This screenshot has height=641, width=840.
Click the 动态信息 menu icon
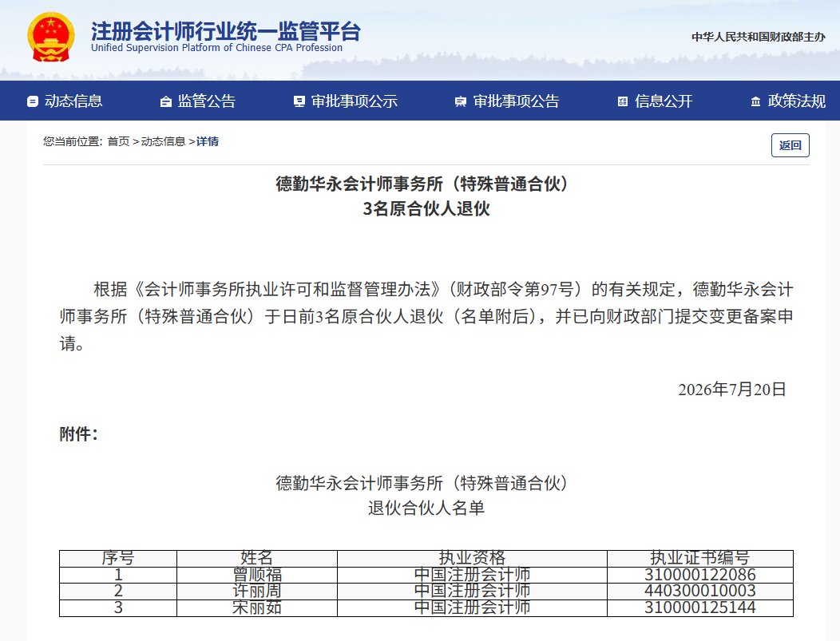pos(33,101)
